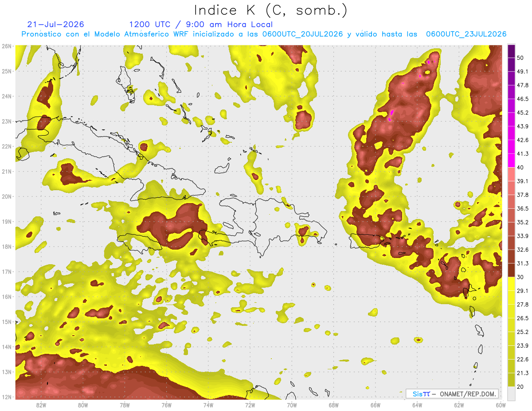532x411 pixels.
Task: Click the longitude label "62W"
Action: [x=458, y=405]
